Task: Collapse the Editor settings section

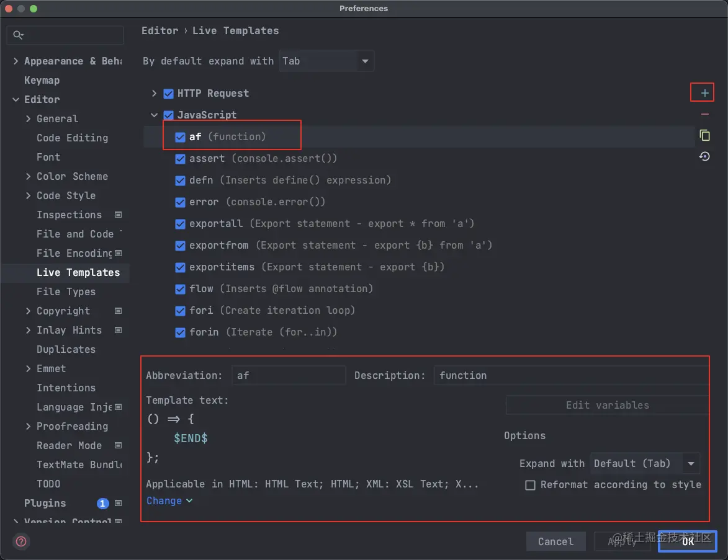Action: [x=16, y=99]
